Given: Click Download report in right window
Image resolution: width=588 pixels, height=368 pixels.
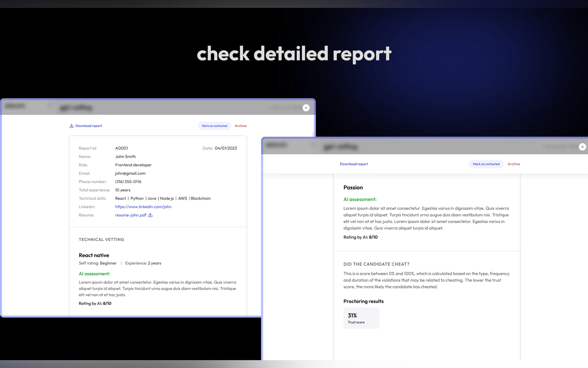Looking at the screenshot, I should tap(354, 164).
